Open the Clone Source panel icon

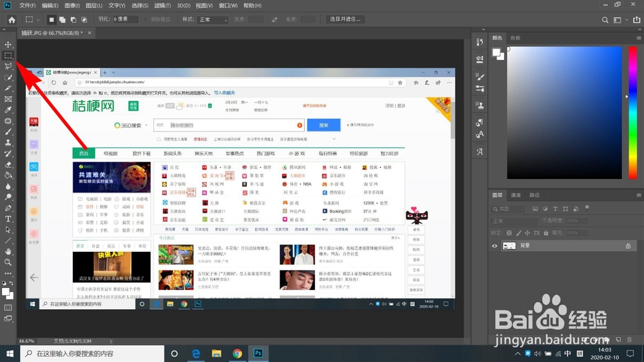479,105
